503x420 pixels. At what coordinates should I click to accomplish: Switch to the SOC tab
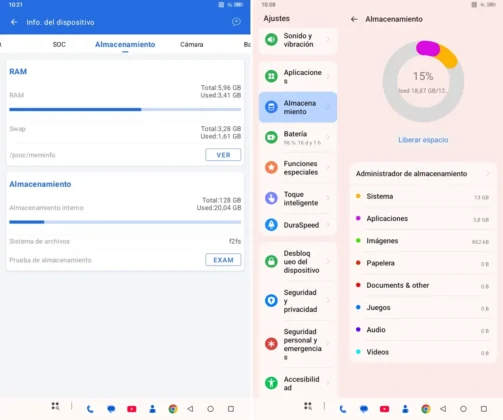coord(59,44)
